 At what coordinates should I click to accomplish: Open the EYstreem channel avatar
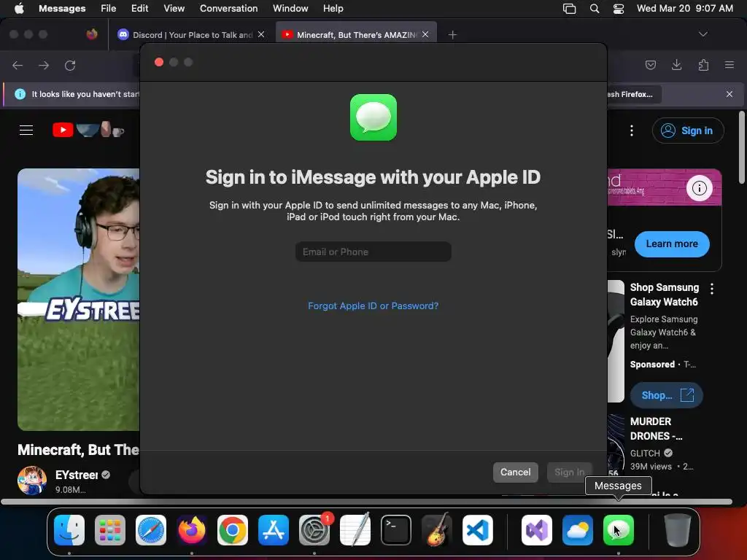(x=32, y=481)
